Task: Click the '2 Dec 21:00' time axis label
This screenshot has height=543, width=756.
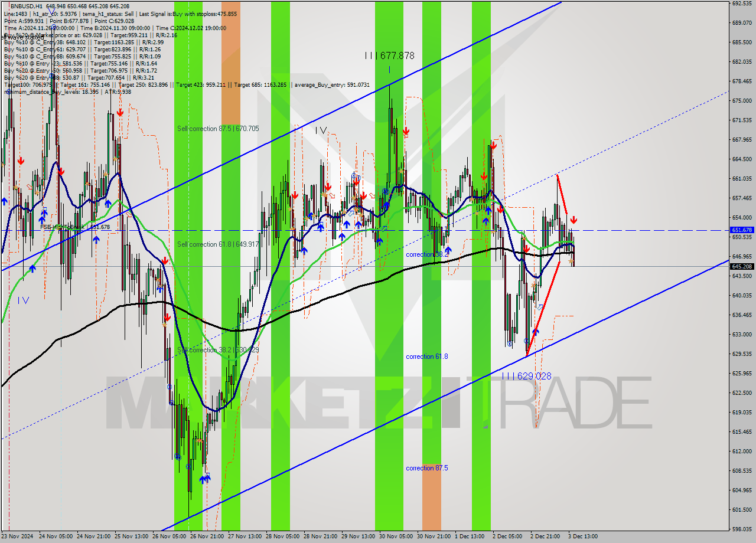Action: pos(545,537)
